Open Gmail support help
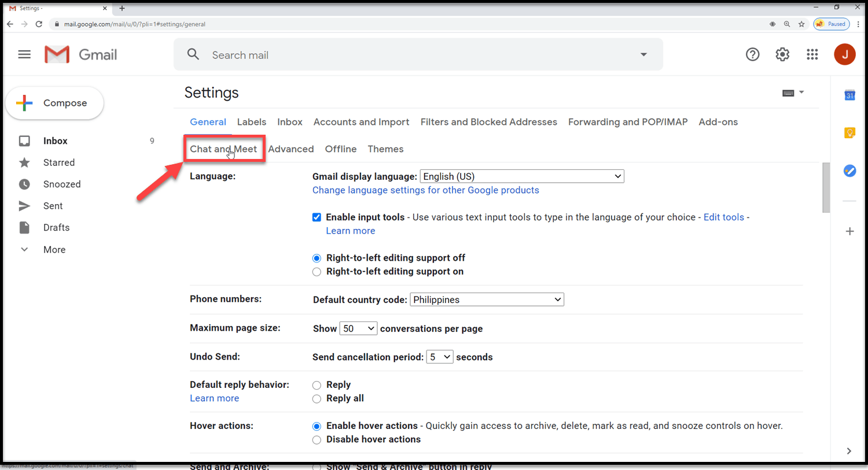 pyautogui.click(x=752, y=54)
